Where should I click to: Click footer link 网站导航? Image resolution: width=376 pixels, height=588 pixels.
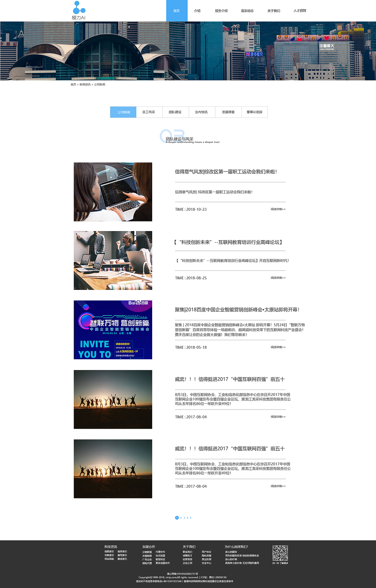point(109,559)
